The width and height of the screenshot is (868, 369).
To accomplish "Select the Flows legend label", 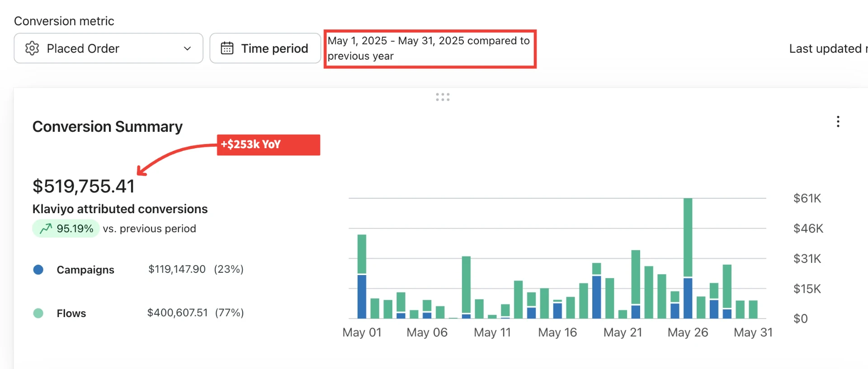I will (x=71, y=313).
